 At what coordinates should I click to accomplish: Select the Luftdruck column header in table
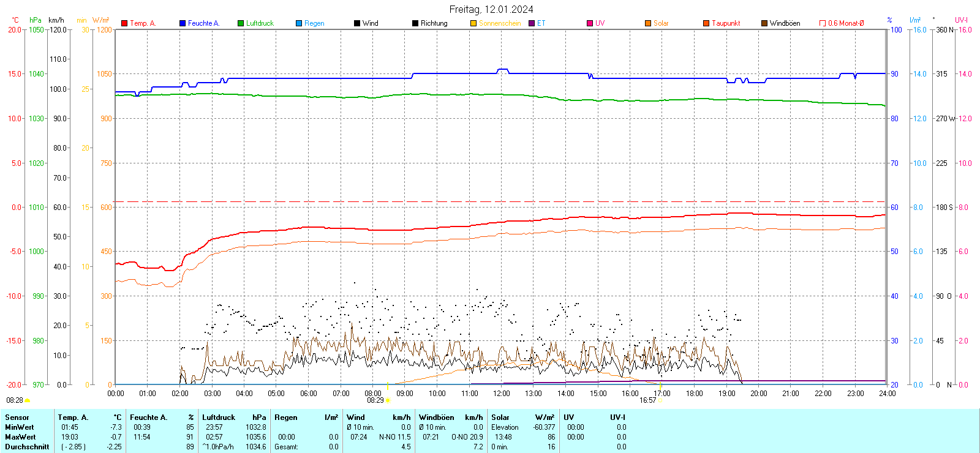click(219, 417)
